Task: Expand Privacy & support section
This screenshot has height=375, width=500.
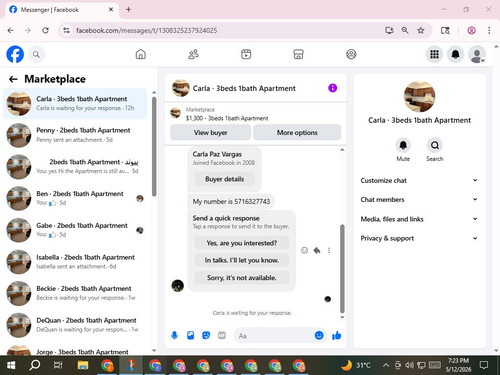Action: point(419,238)
